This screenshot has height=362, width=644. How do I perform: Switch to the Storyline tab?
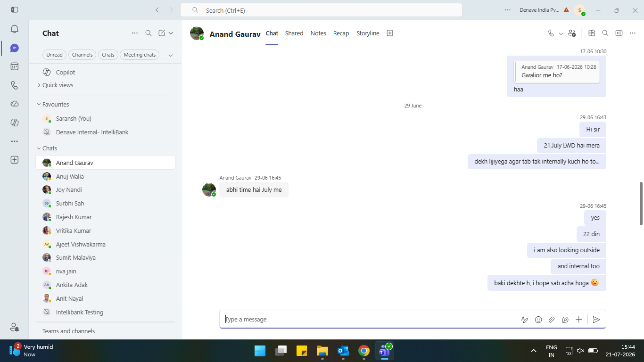click(368, 33)
